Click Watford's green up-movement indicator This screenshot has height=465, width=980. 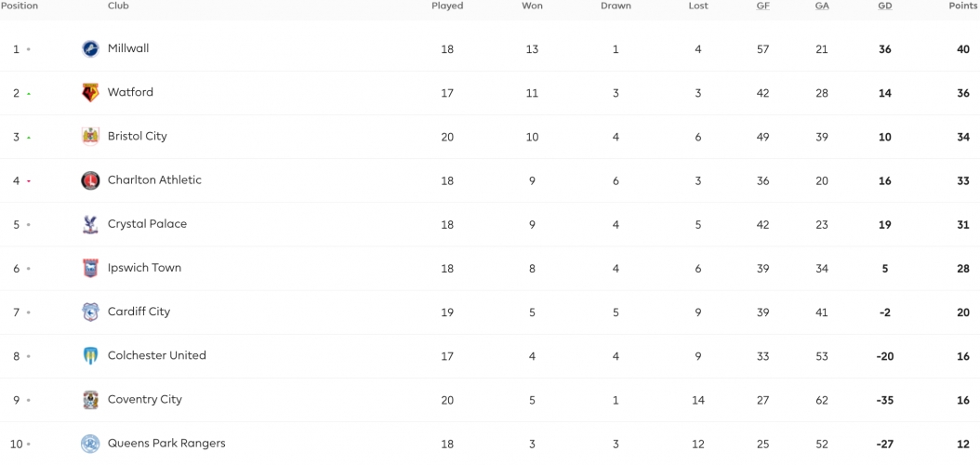pos(29,94)
